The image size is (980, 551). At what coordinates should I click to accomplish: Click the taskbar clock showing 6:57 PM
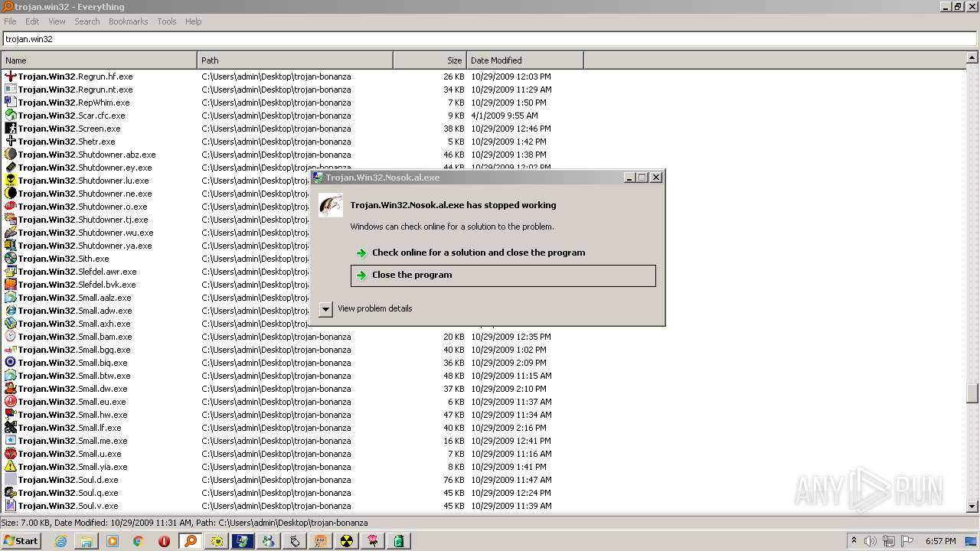coord(940,541)
